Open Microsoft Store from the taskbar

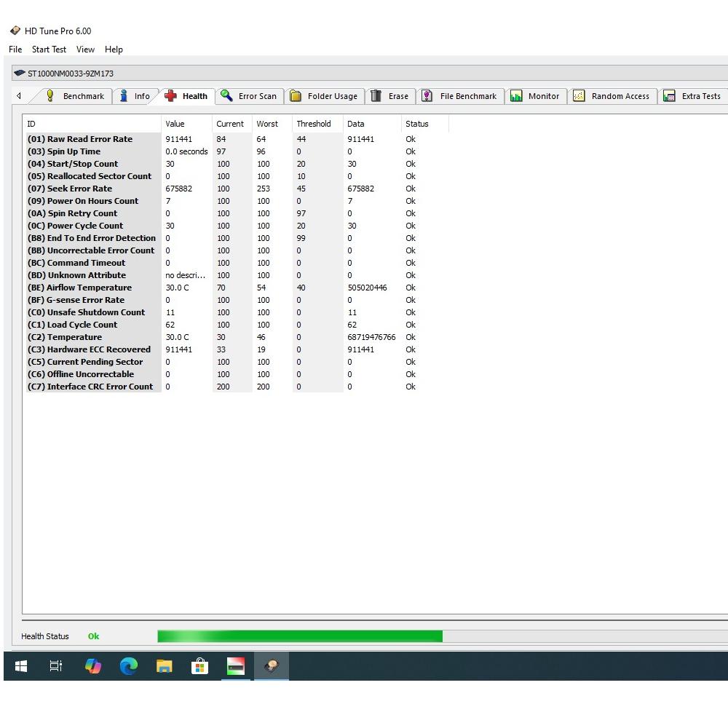point(199,666)
